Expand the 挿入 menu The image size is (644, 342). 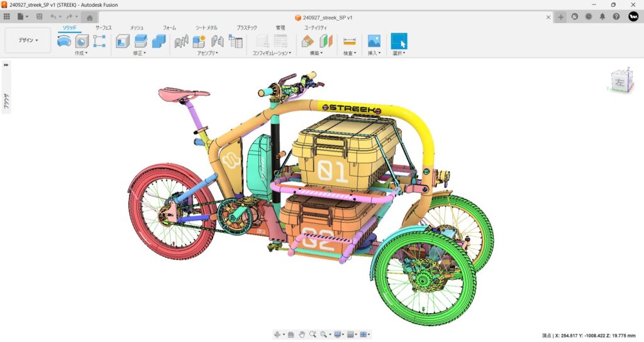point(374,53)
